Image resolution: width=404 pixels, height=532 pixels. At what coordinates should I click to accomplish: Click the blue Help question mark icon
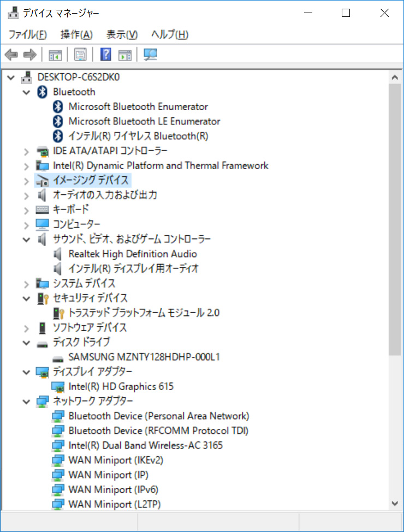pos(105,55)
